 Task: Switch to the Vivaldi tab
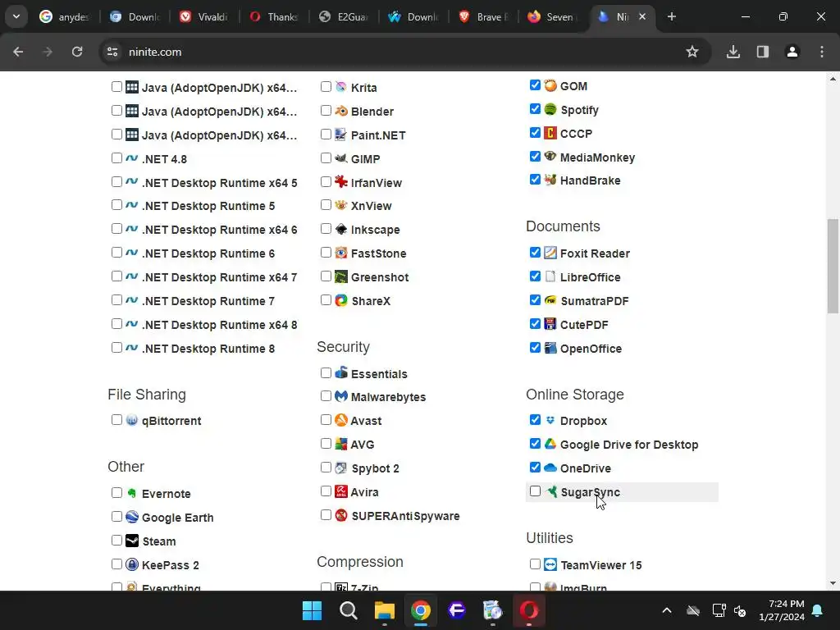(x=204, y=16)
